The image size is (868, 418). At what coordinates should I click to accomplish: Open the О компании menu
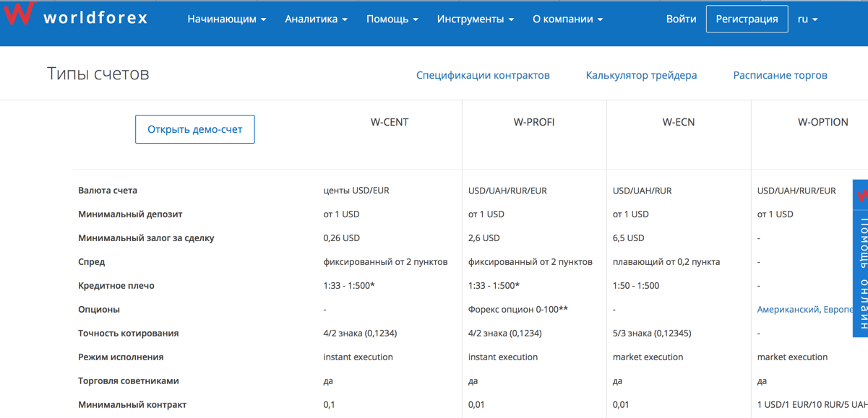click(567, 19)
